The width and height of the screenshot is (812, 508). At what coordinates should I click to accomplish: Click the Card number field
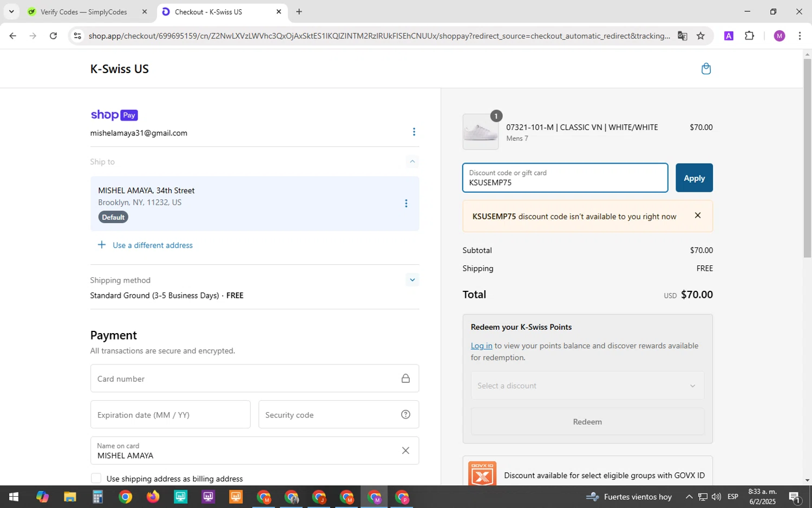coord(254,379)
